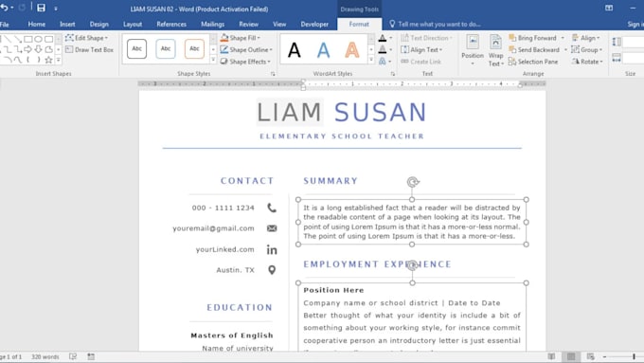Open the File tab
The width and height of the screenshot is (644, 363).
tap(5, 25)
